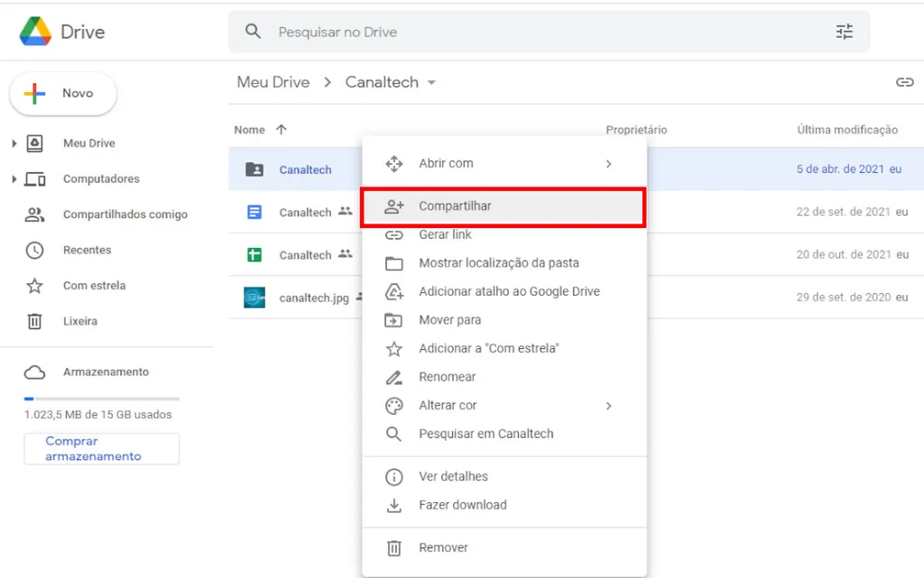Click the Canaltech Google Docs file icon
The image size is (924, 578).
tap(254, 212)
